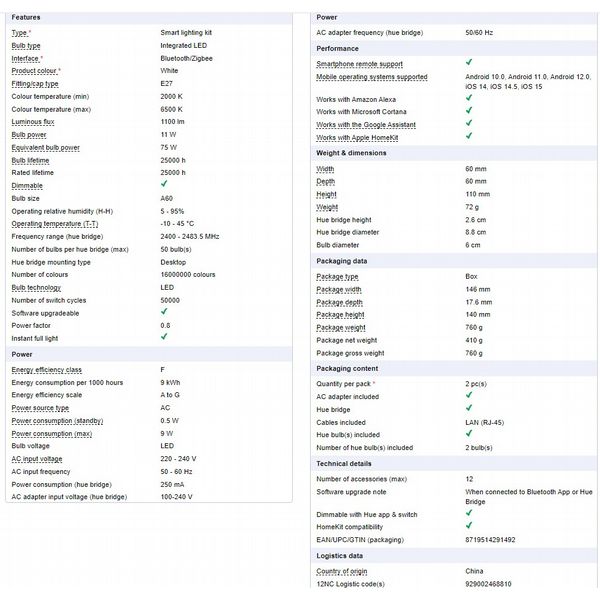Image resolution: width=600 pixels, height=600 pixels.
Task: Click the Mobile operating systems supported link
Action: [x=372, y=76]
